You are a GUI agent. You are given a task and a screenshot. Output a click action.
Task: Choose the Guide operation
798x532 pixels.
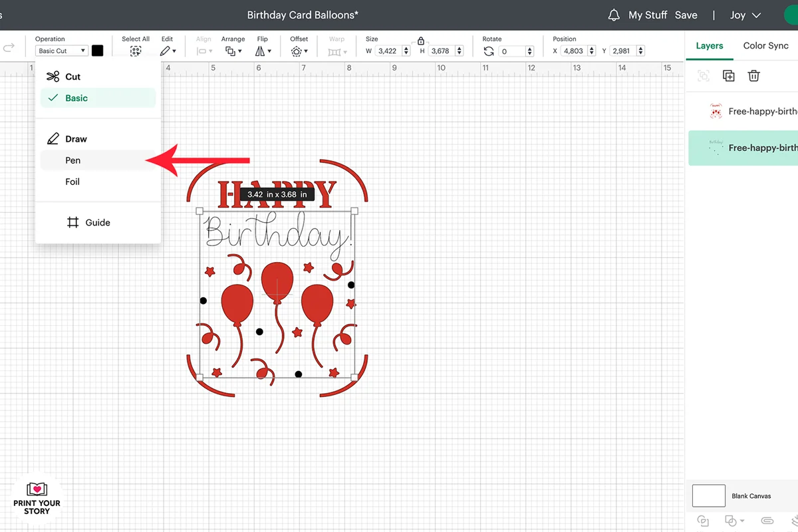(98, 223)
